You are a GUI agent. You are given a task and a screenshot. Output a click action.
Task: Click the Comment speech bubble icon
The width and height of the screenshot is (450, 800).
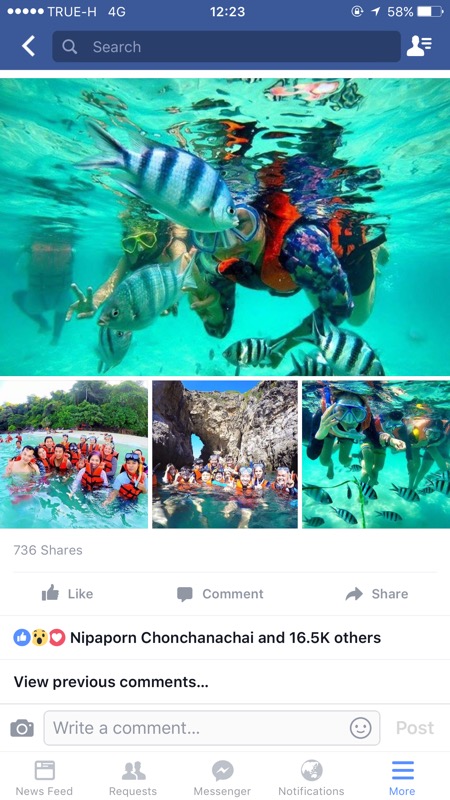[x=185, y=594]
